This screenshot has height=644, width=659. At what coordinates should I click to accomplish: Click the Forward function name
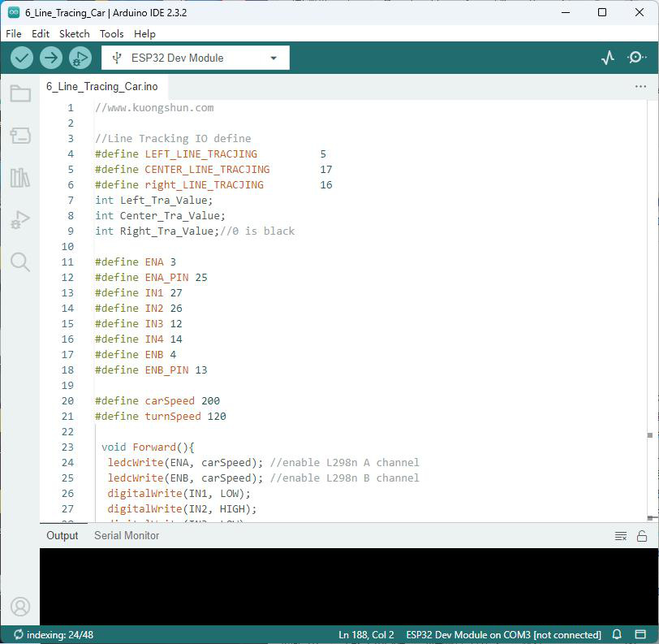pos(154,447)
